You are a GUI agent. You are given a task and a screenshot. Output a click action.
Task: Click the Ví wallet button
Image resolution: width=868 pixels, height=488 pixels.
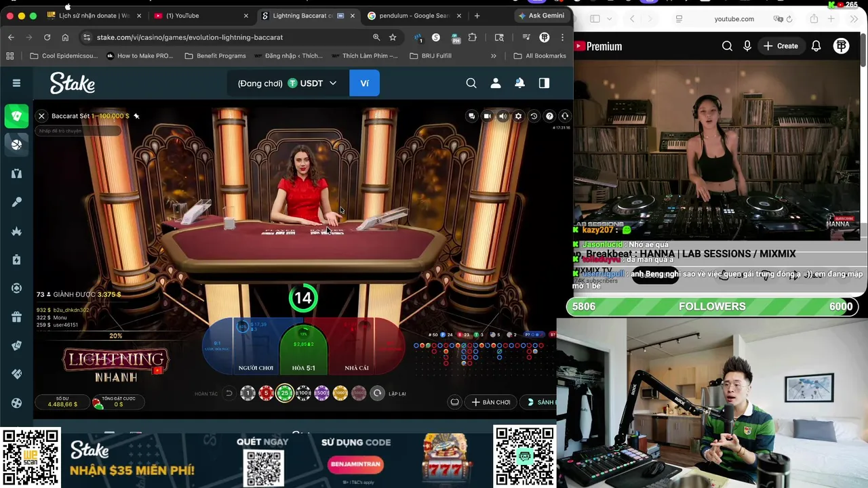tap(365, 83)
